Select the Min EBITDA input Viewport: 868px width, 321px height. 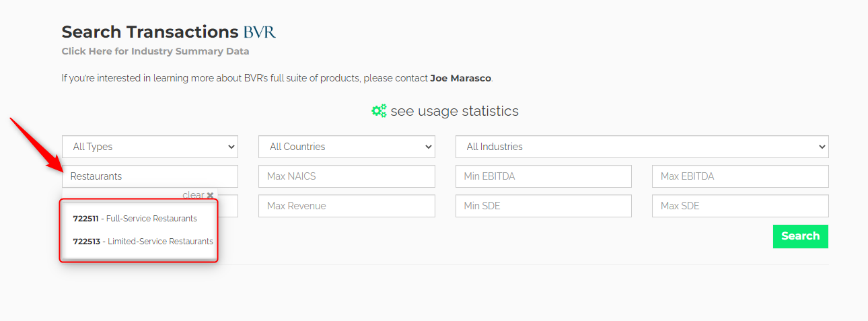[543, 176]
